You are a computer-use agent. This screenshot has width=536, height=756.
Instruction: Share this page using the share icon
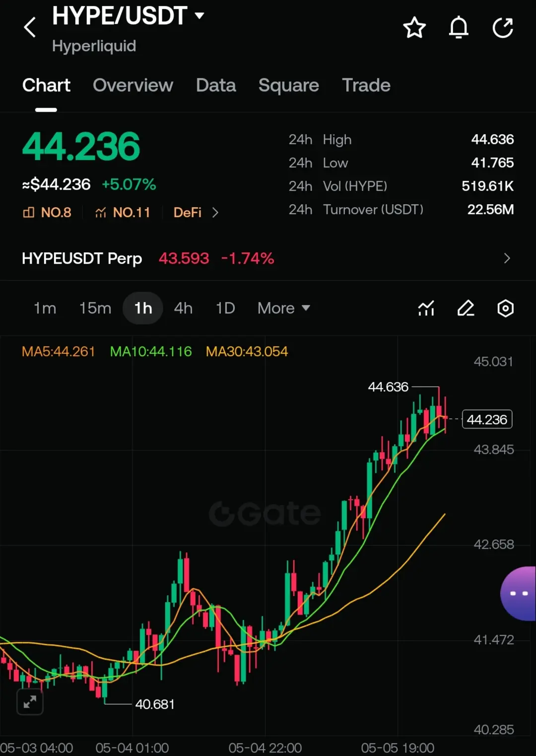pos(503,27)
